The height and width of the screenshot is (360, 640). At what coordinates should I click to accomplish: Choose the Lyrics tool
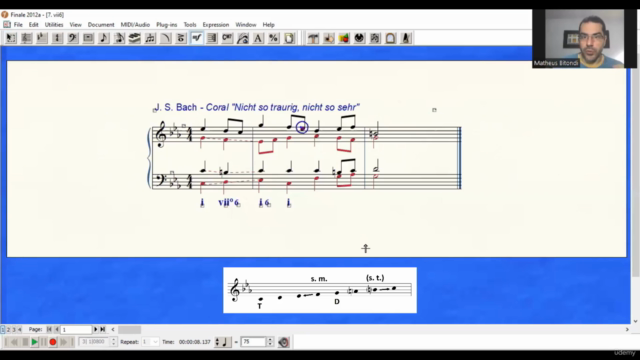[242, 38]
